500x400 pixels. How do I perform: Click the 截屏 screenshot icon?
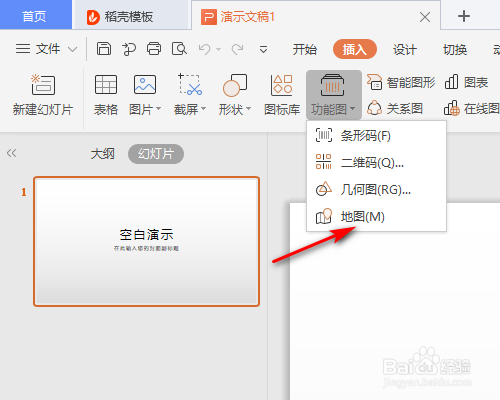(190, 85)
